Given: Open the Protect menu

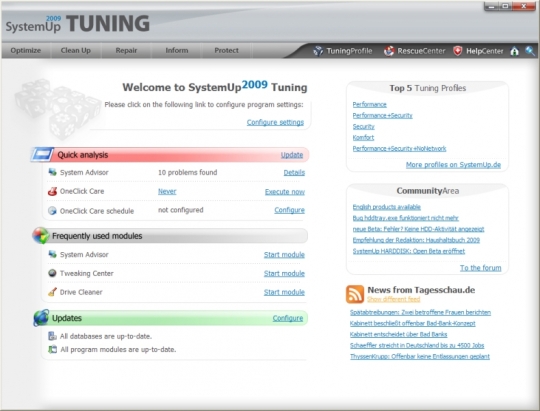Looking at the screenshot, I should click(x=226, y=50).
